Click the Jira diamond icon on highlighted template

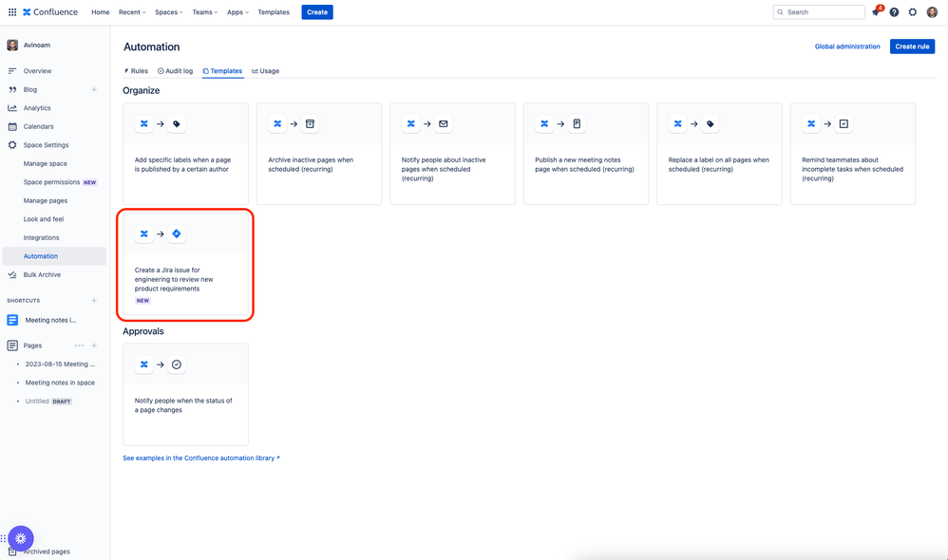pyautogui.click(x=177, y=233)
